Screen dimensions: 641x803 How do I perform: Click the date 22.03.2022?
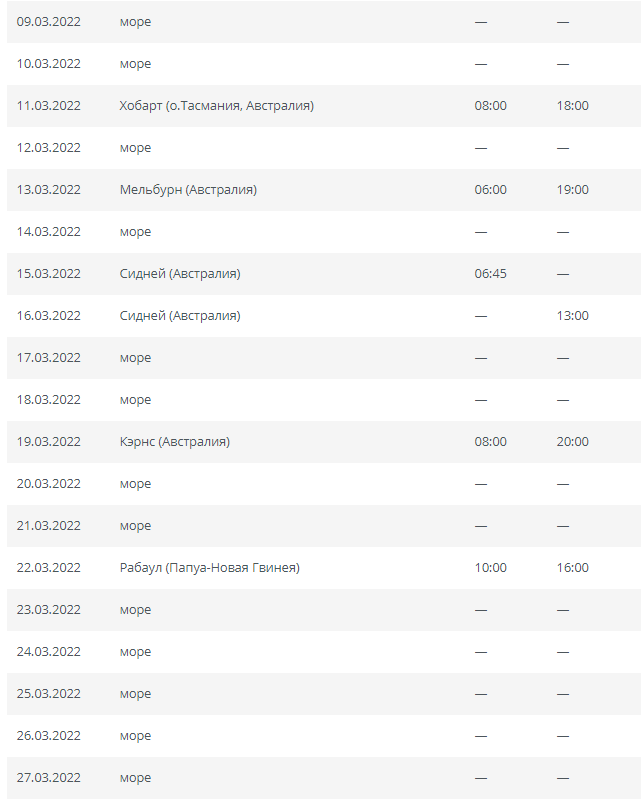49,568
